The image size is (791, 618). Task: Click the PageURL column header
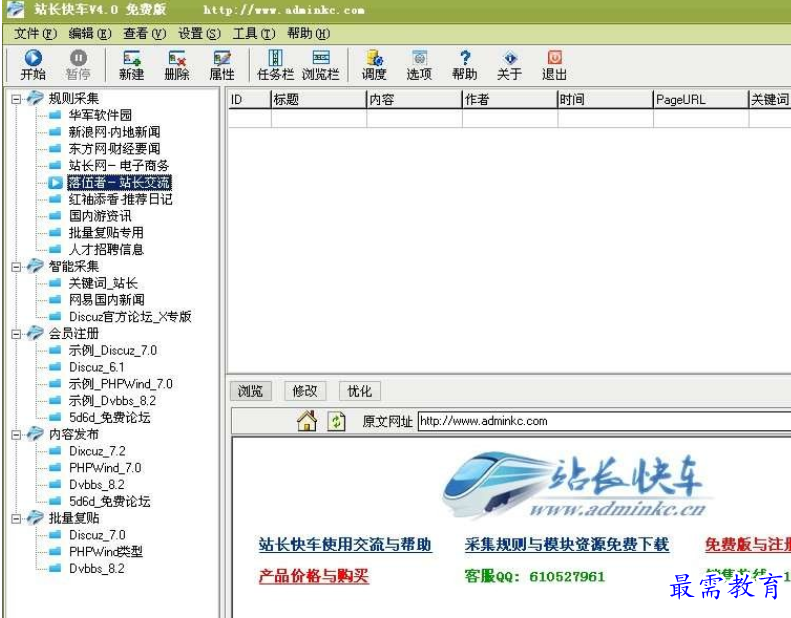pos(701,99)
